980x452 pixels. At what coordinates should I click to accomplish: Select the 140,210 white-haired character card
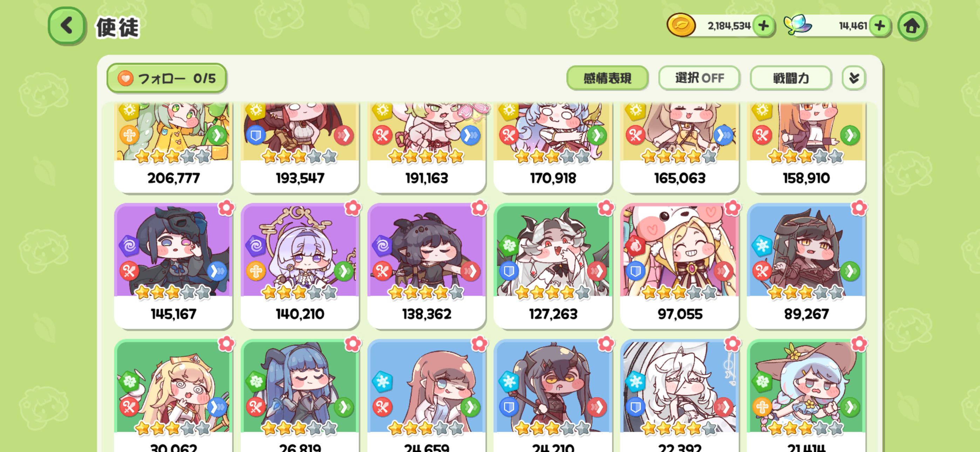[300, 266]
